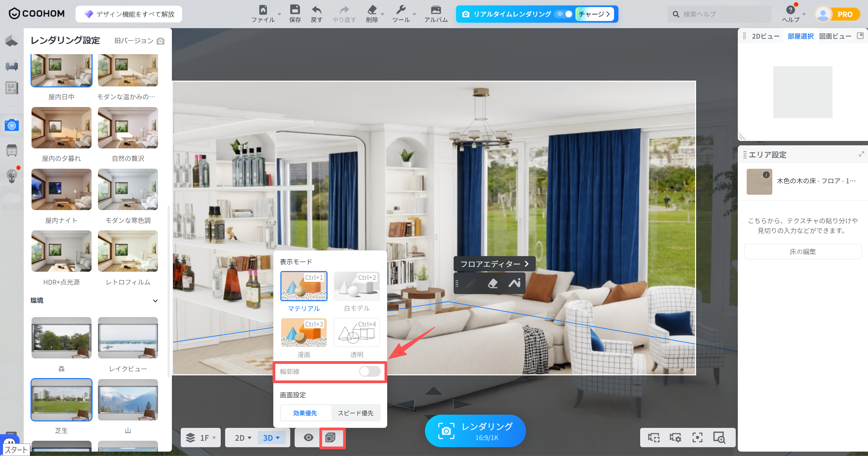Select 透明 display mode

(x=357, y=332)
